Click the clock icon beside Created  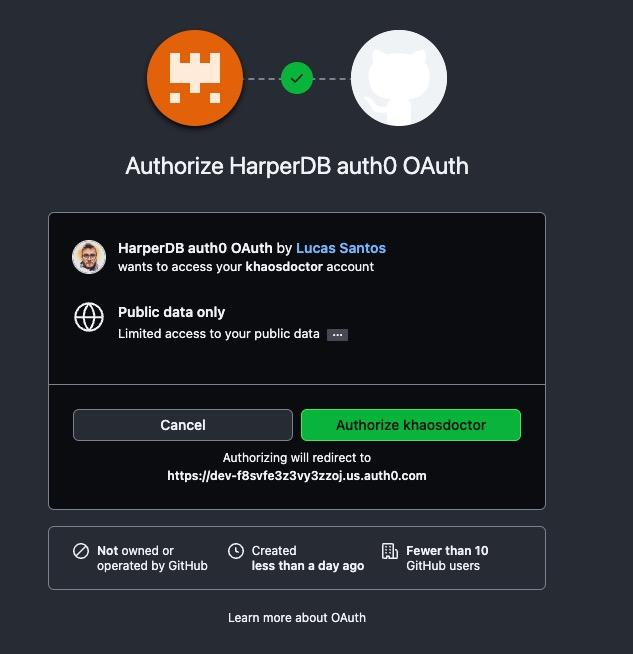[236, 551]
